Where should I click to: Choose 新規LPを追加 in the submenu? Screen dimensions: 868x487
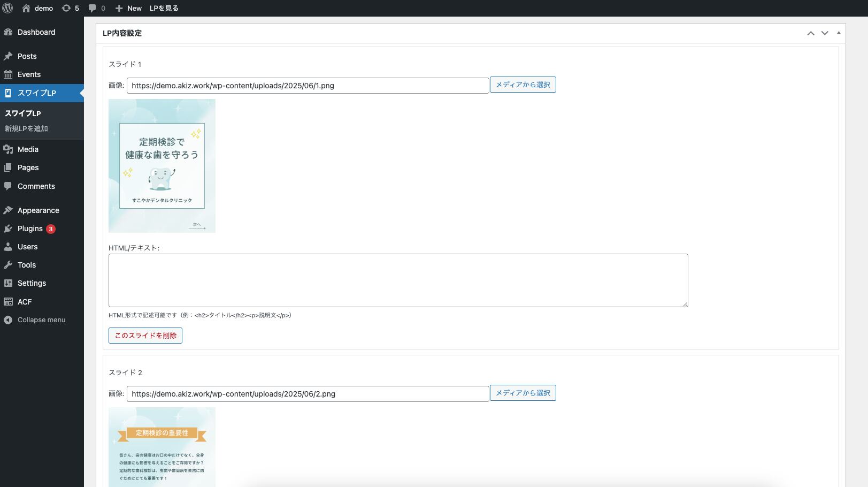pos(26,128)
